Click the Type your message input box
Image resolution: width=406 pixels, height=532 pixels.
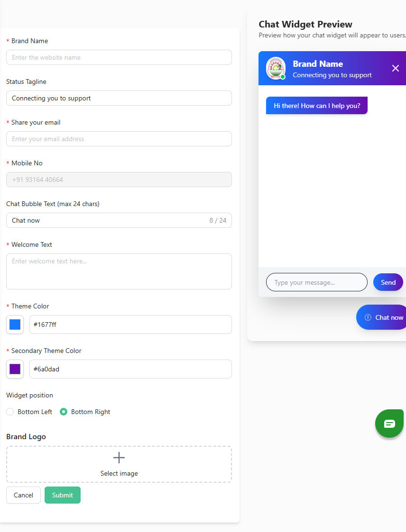pyautogui.click(x=316, y=282)
